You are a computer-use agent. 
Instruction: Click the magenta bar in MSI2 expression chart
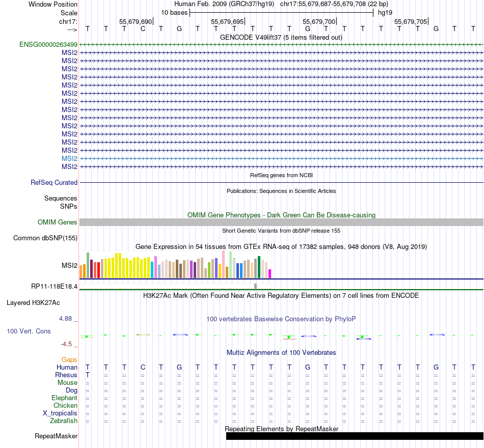270,274
